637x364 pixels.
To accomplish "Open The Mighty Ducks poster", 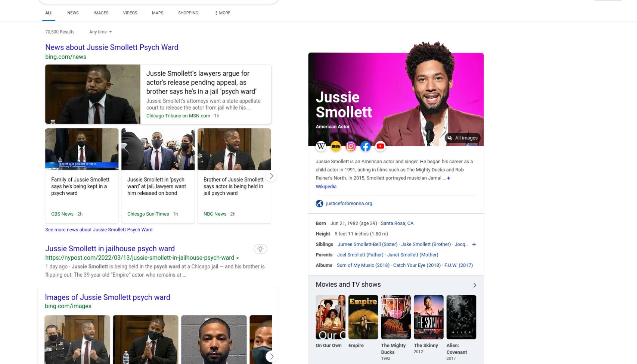I will pos(396,317).
